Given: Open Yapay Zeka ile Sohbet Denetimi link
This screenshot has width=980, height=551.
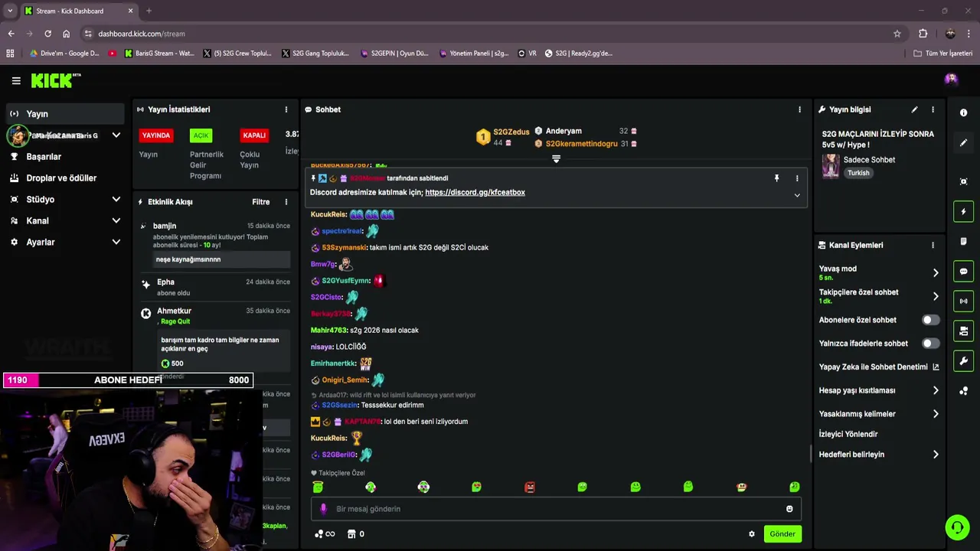Looking at the screenshot, I should tap(879, 367).
